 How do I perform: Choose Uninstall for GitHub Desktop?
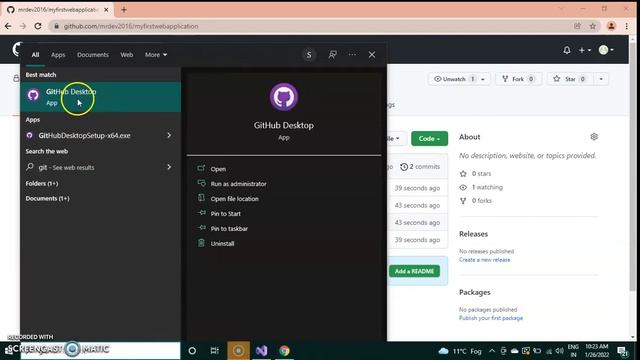click(222, 244)
